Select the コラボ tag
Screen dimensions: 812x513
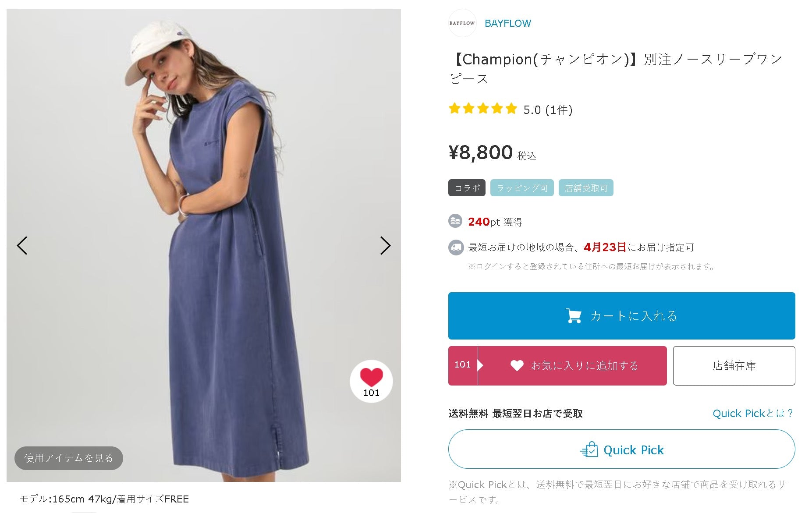[467, 188]
